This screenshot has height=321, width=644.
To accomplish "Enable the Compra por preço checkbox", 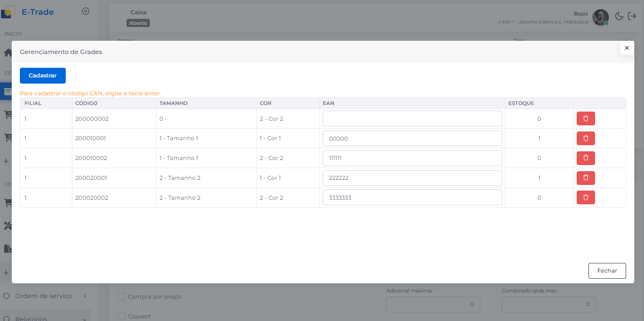I will pos(121,297).
